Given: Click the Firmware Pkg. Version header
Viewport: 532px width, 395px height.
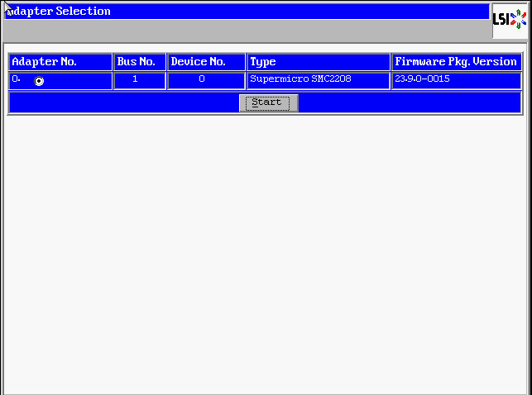Looking at the screenshot, I should click(457, 62).
